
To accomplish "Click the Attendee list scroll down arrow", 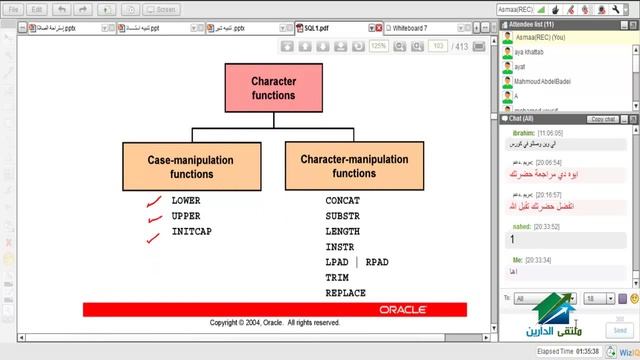I will (636, 106).
